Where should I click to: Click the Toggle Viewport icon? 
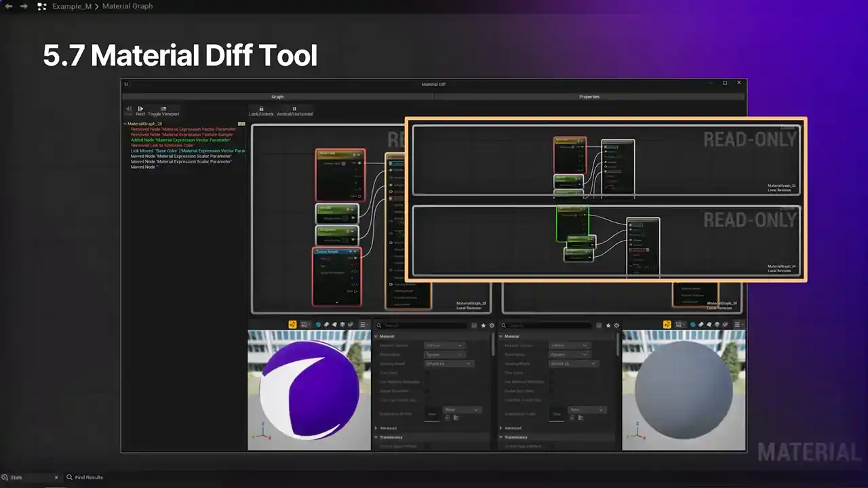[x=163, y=110]
